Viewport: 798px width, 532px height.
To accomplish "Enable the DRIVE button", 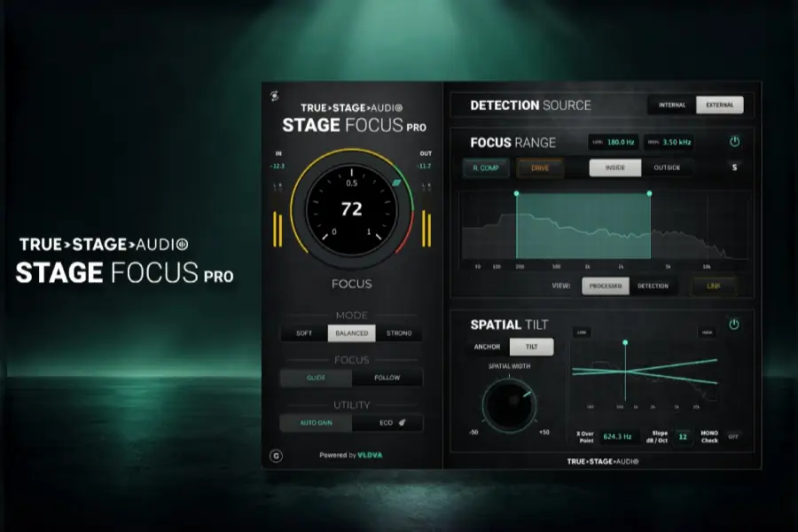I will pos(540,168).
